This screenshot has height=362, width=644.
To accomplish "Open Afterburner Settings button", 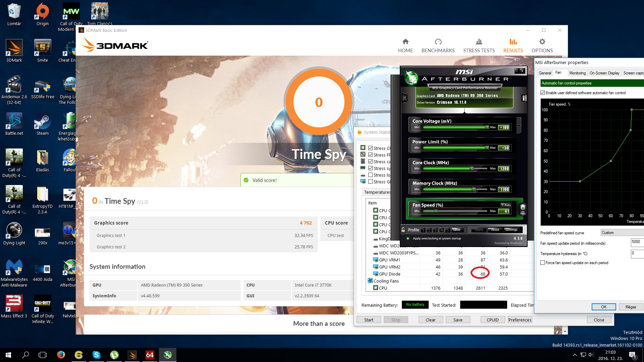I will coord(511,230).
